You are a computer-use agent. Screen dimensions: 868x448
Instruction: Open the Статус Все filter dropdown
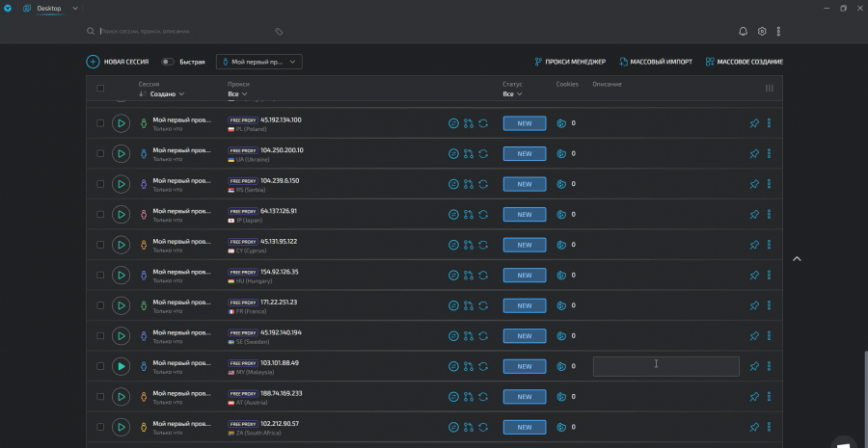[x=512, y=94]
